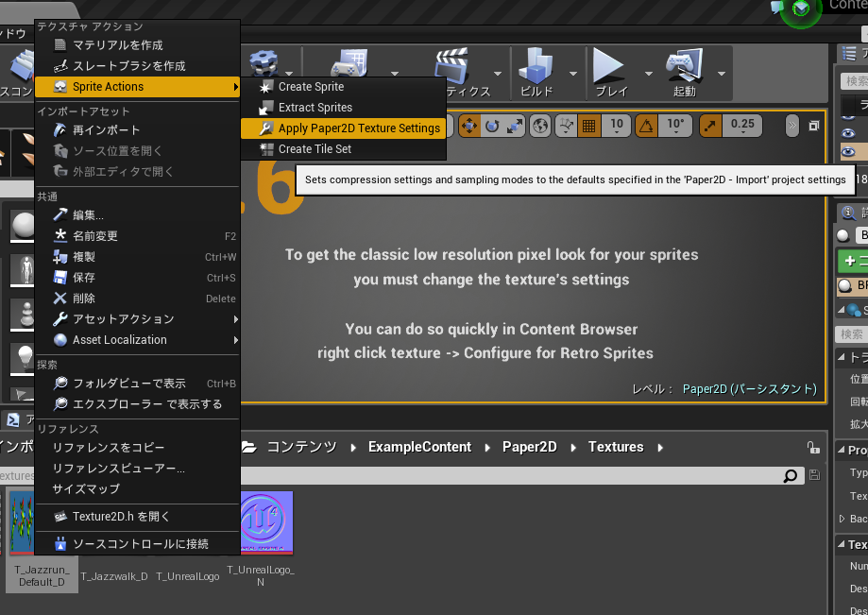The height and width of the screenshot is (615, 868).
Task: Select T_UnrealLogo_N texture thumbnail
Action: pos(266,522)
